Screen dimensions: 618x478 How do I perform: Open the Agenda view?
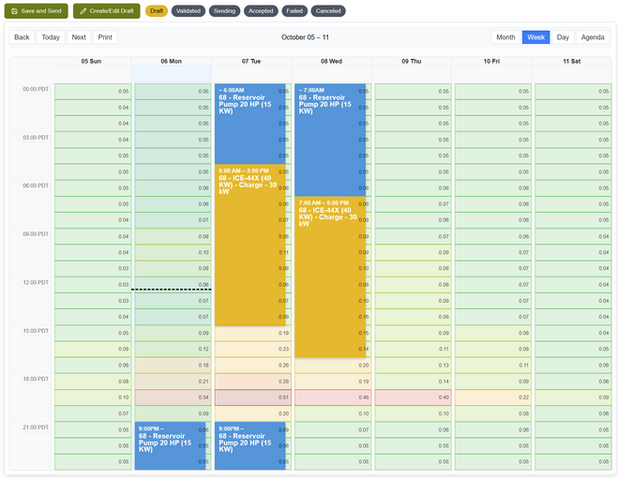pos(593,37)
